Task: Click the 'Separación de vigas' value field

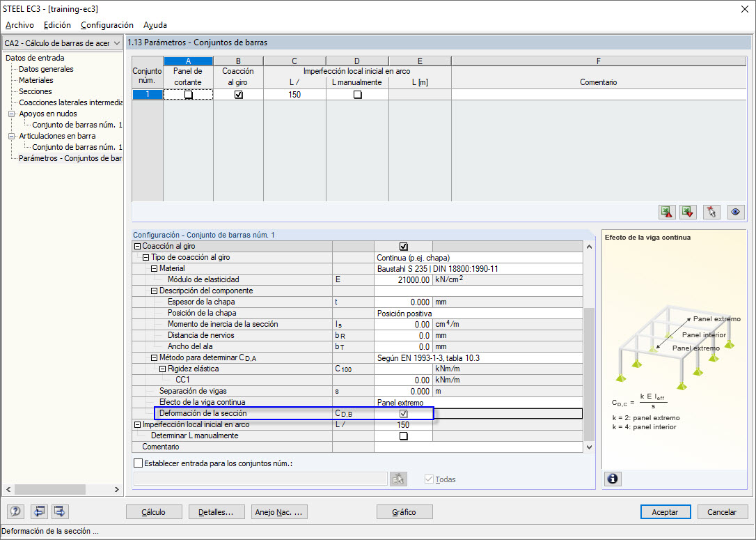Action: (x=403, y=391)
